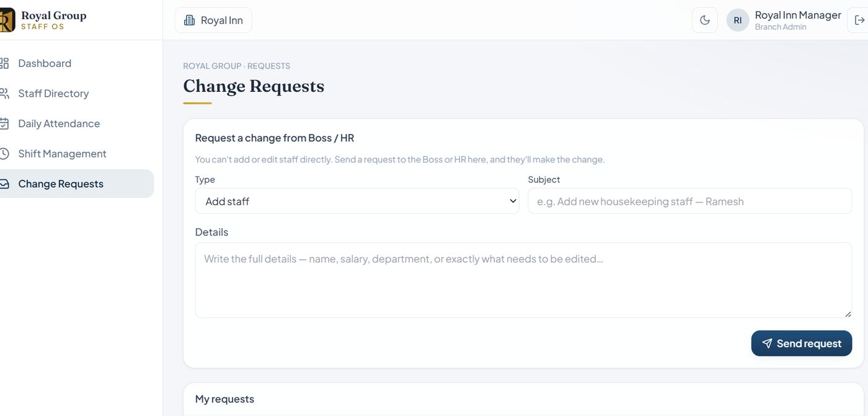
Task: Click the 'My requests' section heading
Action: 224,399
